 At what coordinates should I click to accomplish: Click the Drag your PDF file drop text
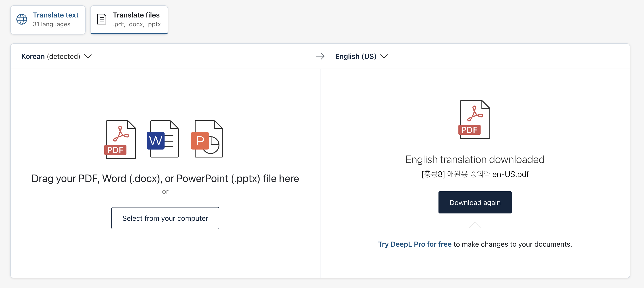(165, 179)
